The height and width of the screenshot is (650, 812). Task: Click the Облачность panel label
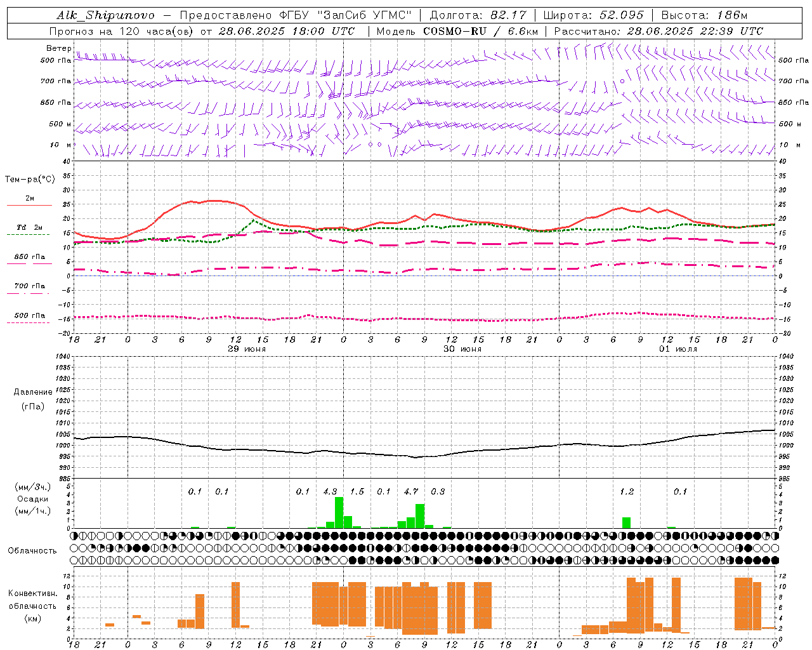[x=32, y=551]
